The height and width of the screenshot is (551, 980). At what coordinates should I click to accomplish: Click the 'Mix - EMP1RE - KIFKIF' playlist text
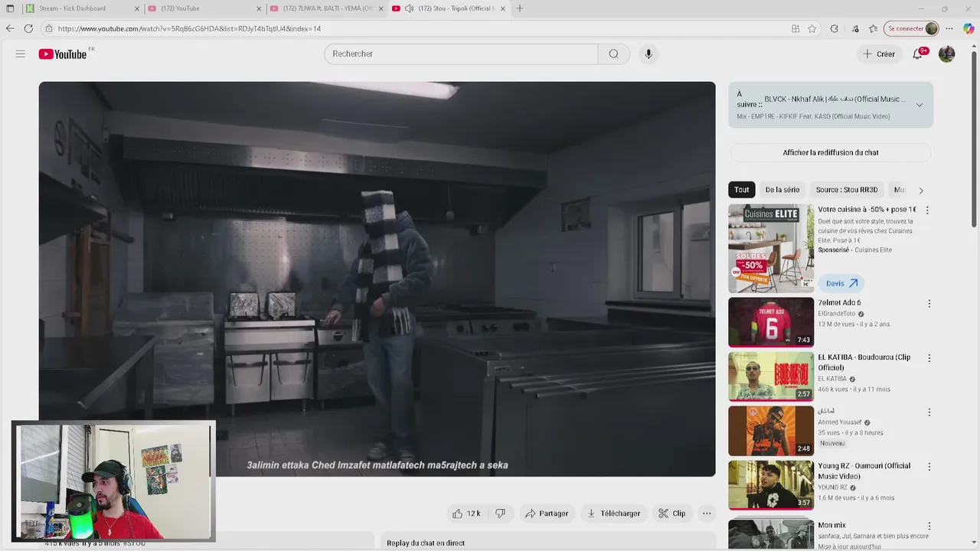click(813, 117)
